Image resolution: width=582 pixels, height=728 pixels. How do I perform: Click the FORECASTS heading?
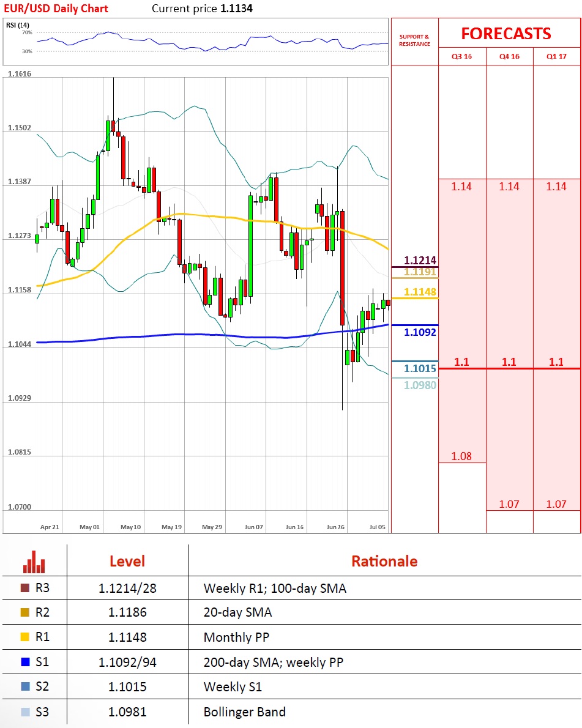[x=506, y=34]
